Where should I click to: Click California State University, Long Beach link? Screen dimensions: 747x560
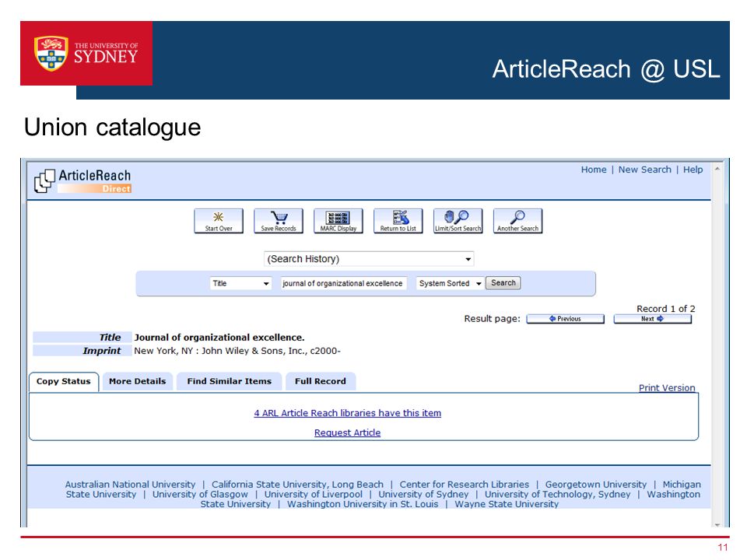(297, 485)
